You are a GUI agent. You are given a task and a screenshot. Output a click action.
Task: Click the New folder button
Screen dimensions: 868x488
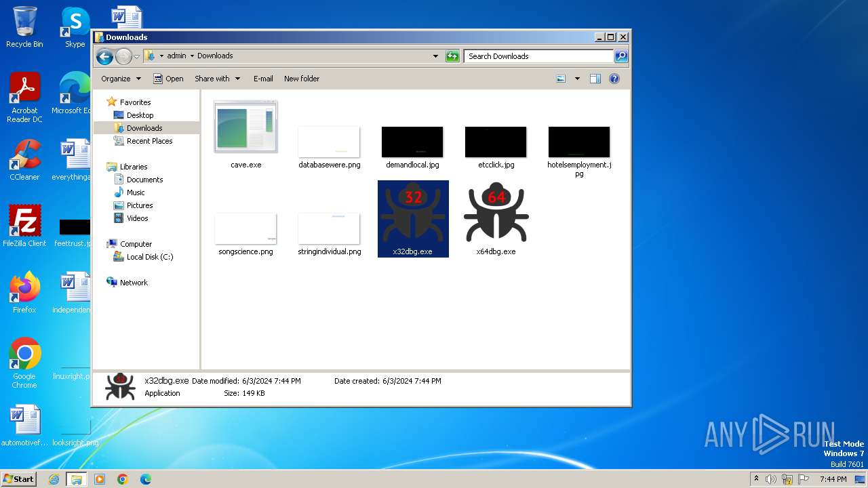point(302,79)
